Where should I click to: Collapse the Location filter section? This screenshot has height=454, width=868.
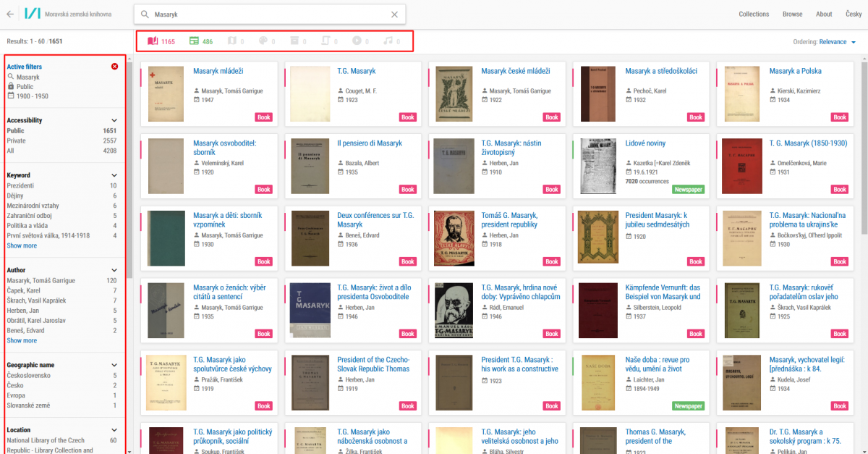pos(114,430)
